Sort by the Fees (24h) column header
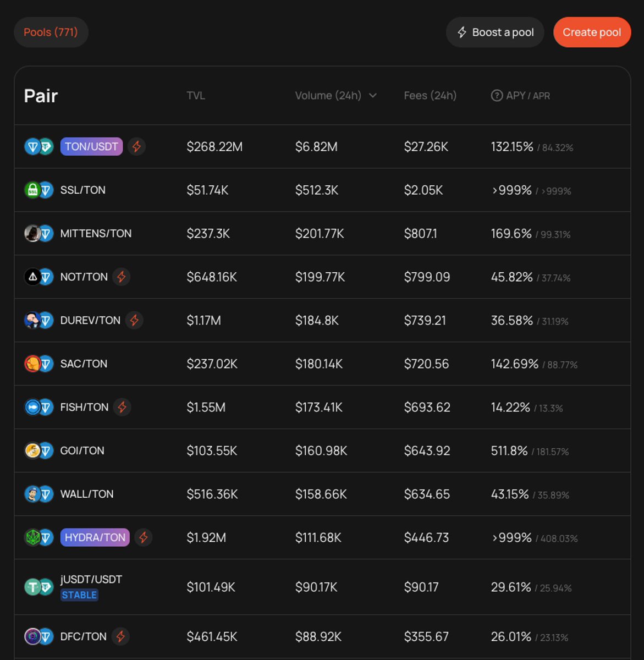Image resolution: width=644 pixels, height=660 pixels. pyautogui.click(x=430, y=96)
